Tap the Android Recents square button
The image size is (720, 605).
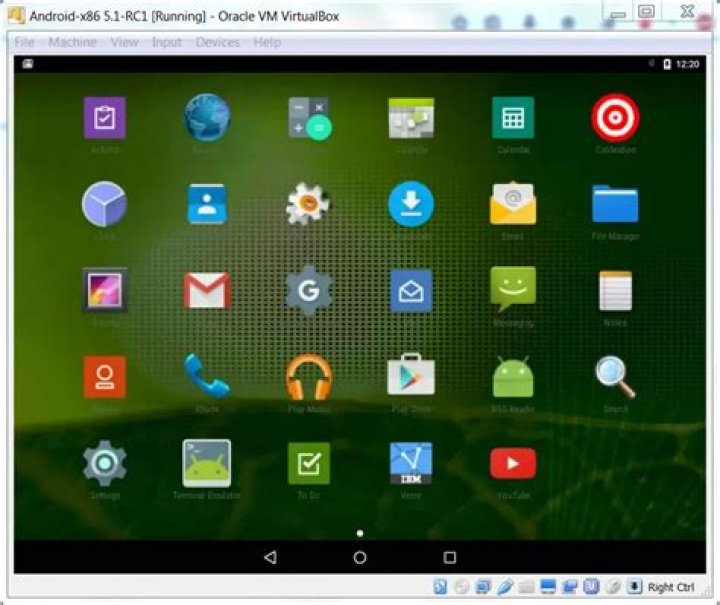click(x=450, y=557)
